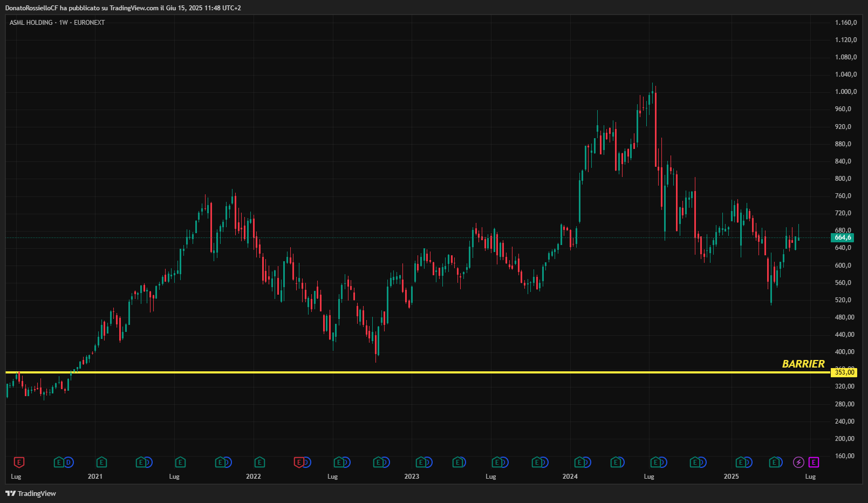This screenshot has width=868, height=503.
Task: Click the green E marker just after the Lug following 2024
Action: coord(656,462)
